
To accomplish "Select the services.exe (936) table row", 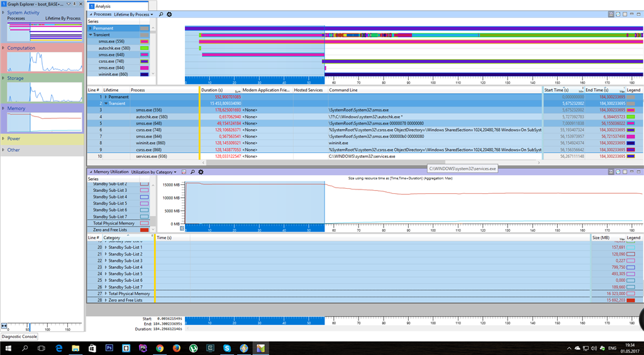I will pos(364,157).
